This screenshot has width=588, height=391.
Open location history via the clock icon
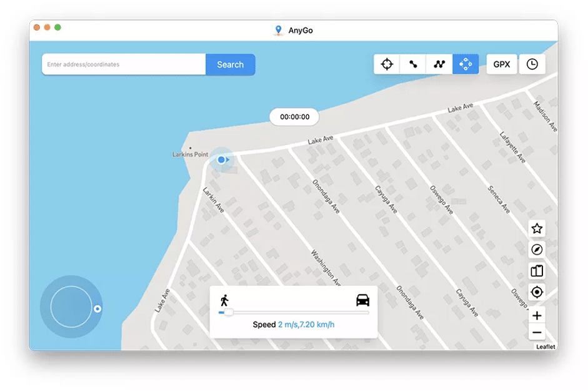[532, 64]
